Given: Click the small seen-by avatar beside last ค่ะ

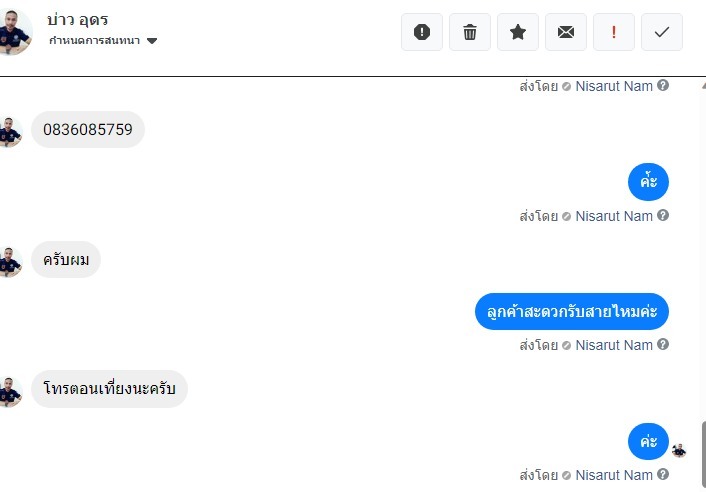Looking at the screenshot, I should (679, 450).
